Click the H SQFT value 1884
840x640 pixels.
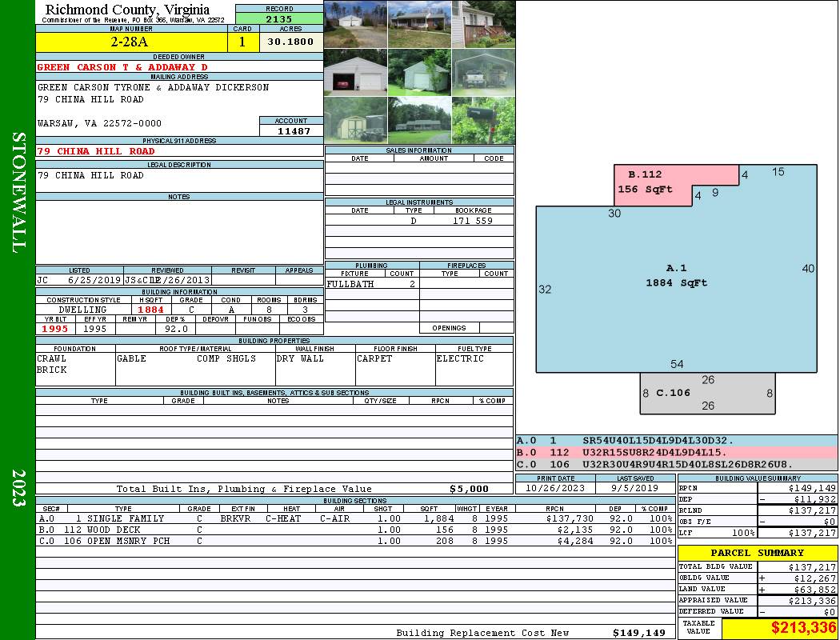151,310
